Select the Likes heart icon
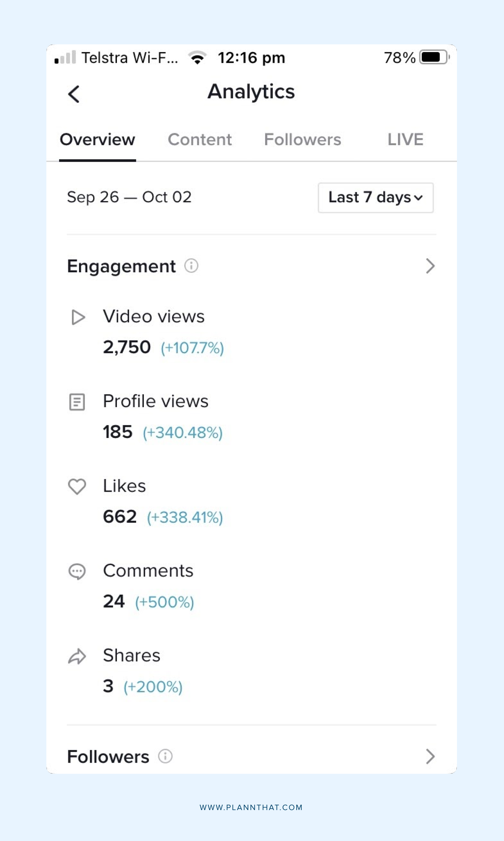504x841 pixels. pos(78,487)
